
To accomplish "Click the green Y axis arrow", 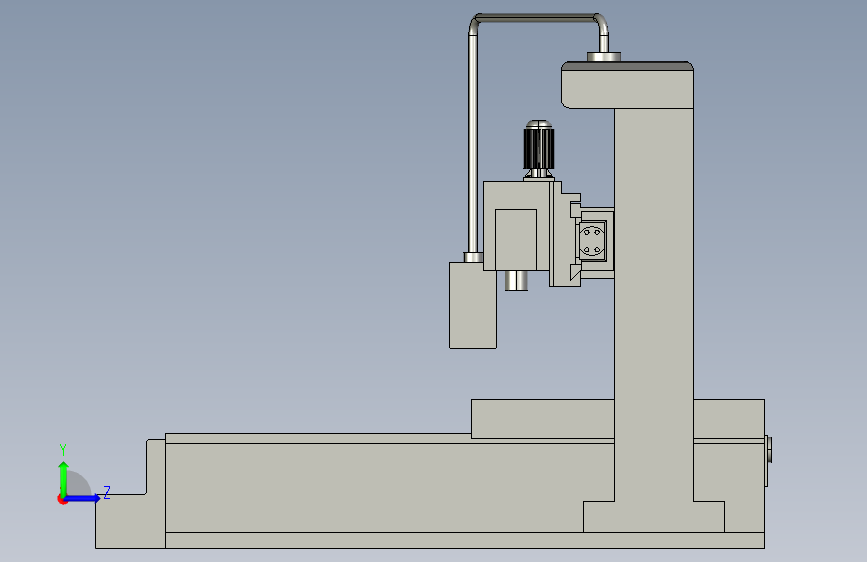I will click(64, 478).
